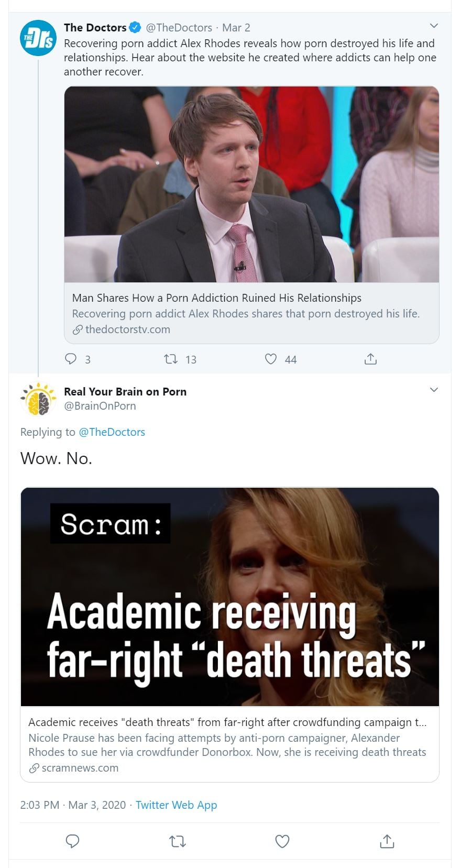This screenshot has width=461, height=868.
Task: Like the Real Your Brain on Porn tweet
Action: 282,841
